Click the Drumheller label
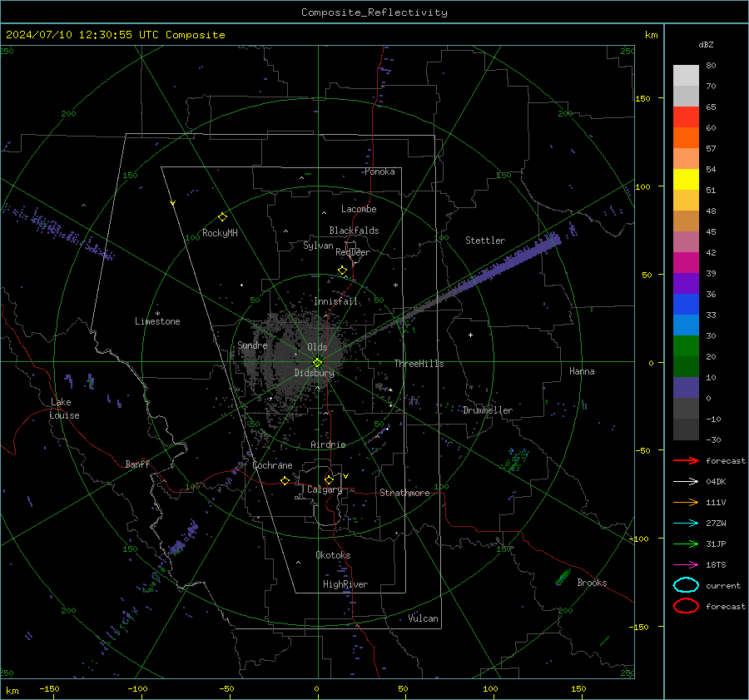 click(x=488, y=410)
